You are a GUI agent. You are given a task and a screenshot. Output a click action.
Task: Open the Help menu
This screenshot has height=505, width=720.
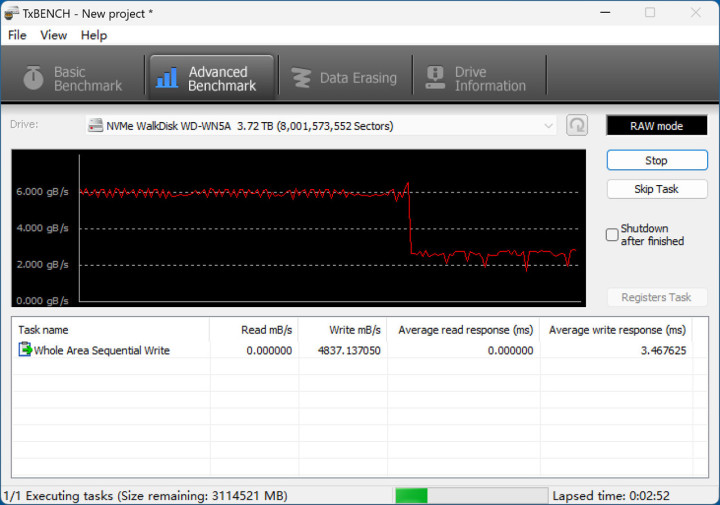[x=94, y=35]
